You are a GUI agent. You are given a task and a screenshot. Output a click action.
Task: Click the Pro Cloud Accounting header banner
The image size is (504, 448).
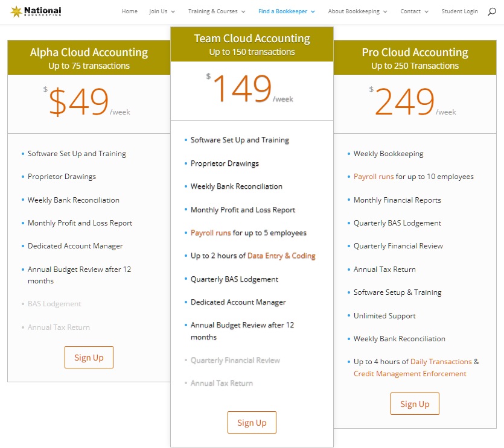[x=415, y=58]
